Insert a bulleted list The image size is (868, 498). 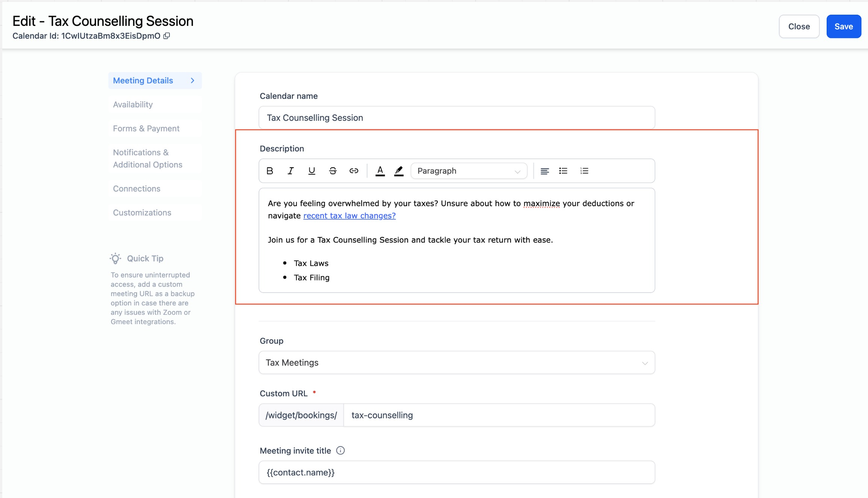(x=563, y=171)
